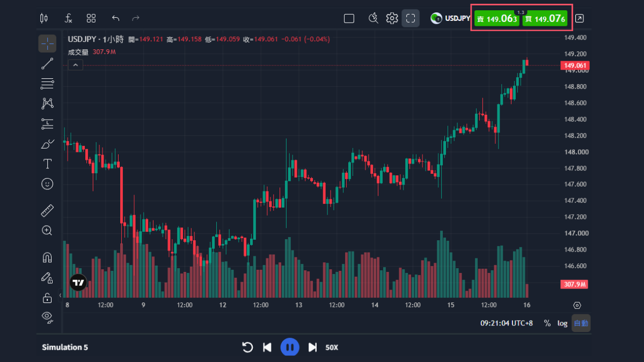This screenshot has height=362, width=644.
Task: Toggle lock all drawing tools
Action: (x=47, y=298)
